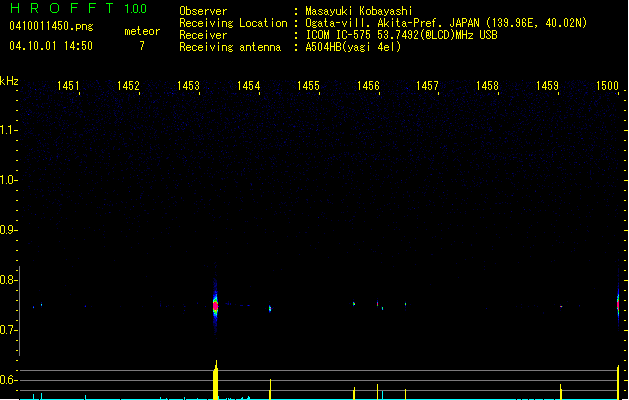The image size is (629, 400).
Task: Click the 0.8 kHz frequency label
Action: coord(8,280)
